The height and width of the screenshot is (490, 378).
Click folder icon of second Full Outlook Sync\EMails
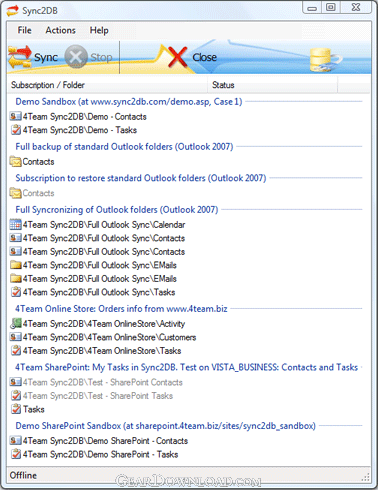tap(15, 278)
